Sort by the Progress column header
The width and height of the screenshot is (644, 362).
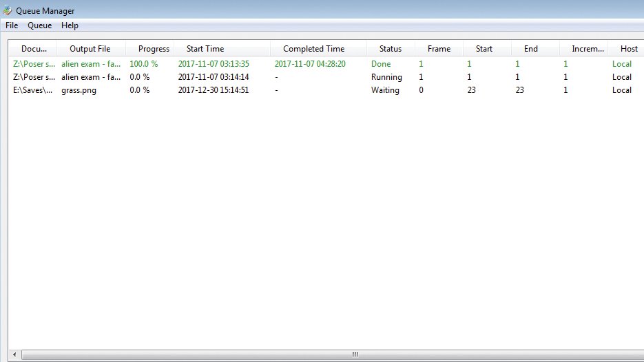click(150, 49)
